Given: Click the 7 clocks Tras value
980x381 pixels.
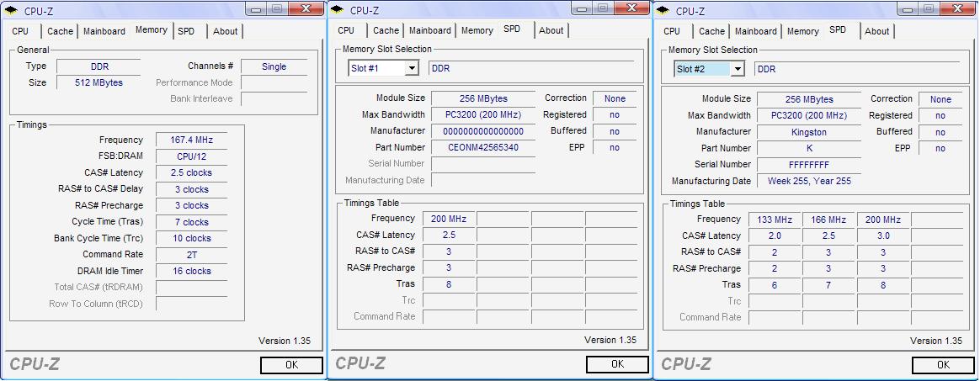Looking at the screenshot, I should (x=191, y=222).
